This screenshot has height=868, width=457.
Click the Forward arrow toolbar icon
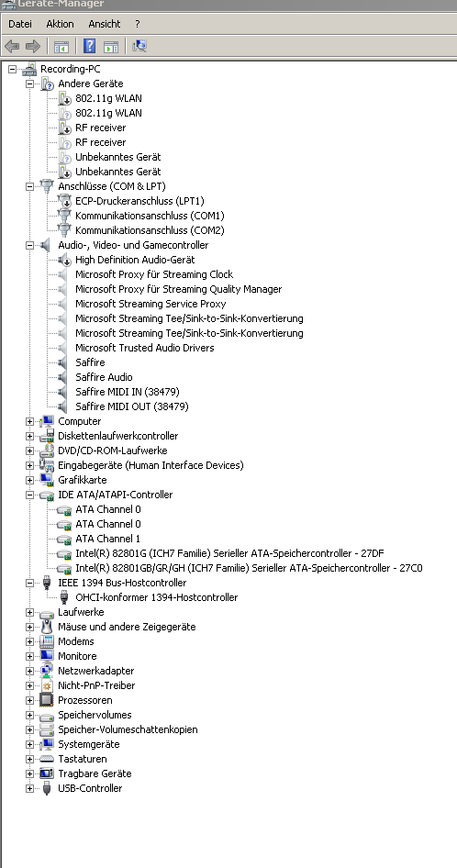coord(33,46)
